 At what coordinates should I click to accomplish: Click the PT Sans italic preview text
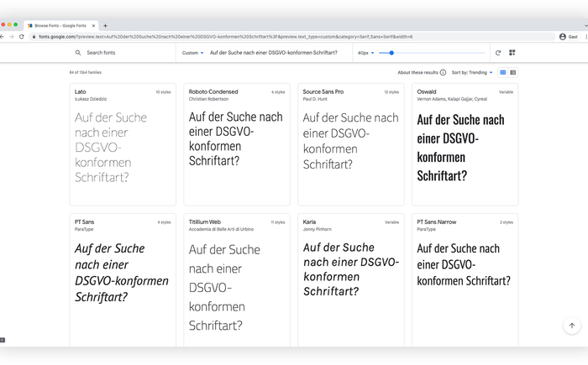122,273
